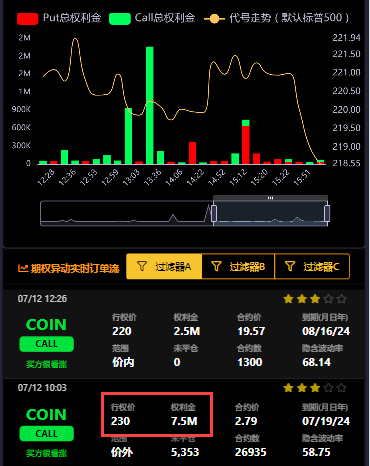Click the green call bar at 13:03
This screenshot has width=370, height=466.
128,136
